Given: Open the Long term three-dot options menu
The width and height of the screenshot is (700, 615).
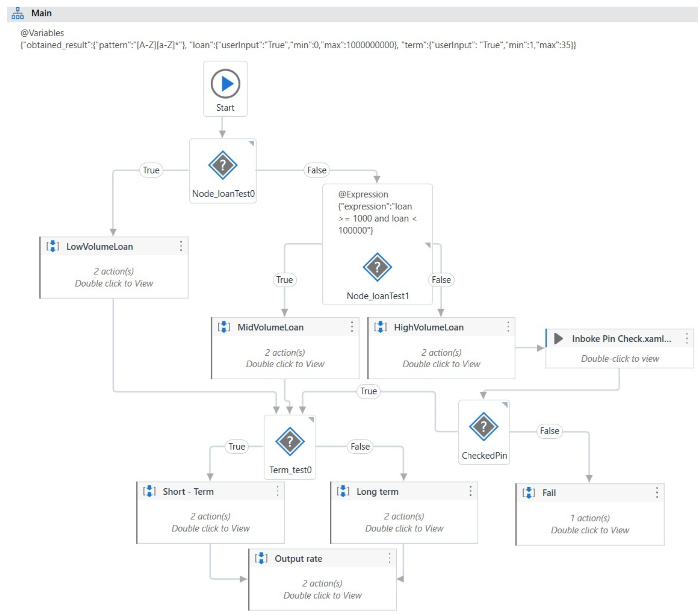Looking at the screenshot, I should 470,491.
